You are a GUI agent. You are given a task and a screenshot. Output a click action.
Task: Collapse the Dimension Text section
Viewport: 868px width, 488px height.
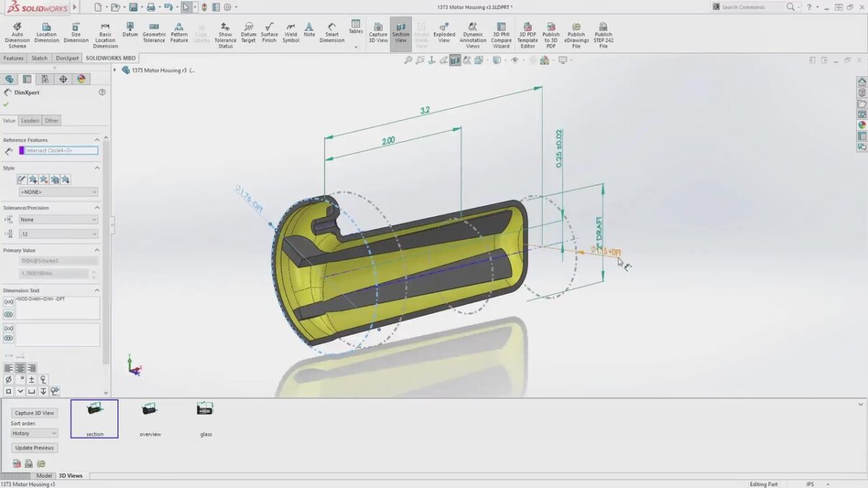point(97,290)
